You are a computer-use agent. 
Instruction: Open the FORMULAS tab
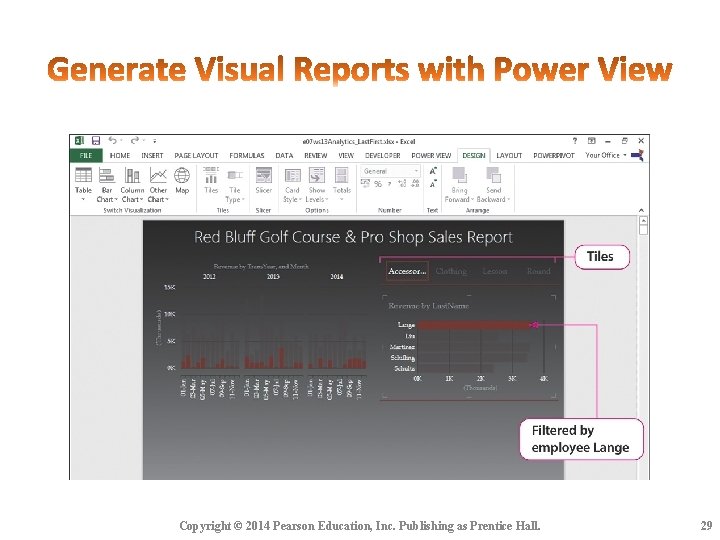[247, 156]
